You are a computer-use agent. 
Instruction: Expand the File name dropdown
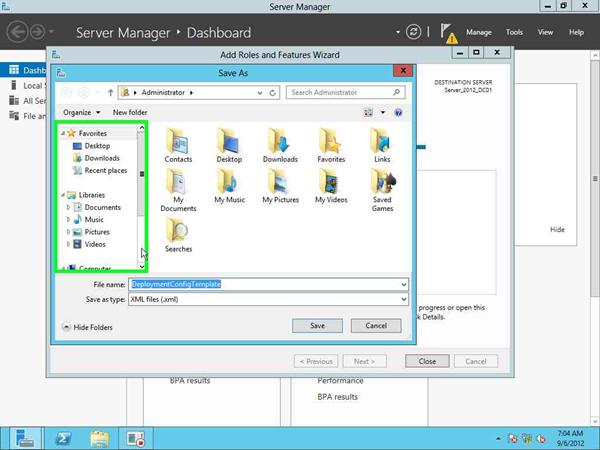tap(404, 284)
